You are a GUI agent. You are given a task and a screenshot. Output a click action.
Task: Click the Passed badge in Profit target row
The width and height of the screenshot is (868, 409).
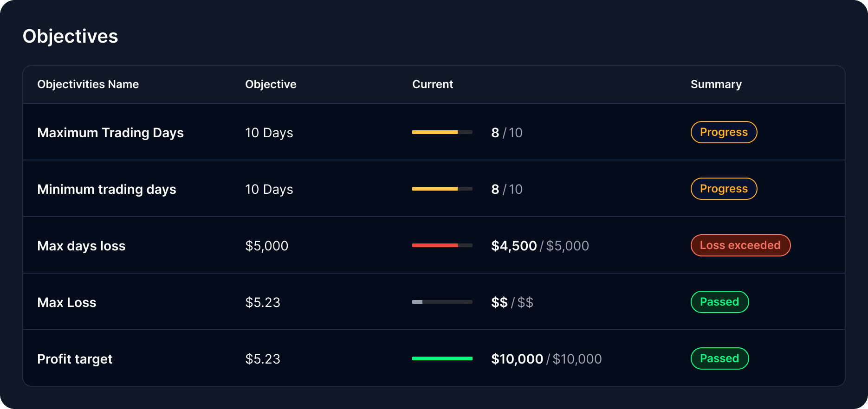tap(719, 358)
